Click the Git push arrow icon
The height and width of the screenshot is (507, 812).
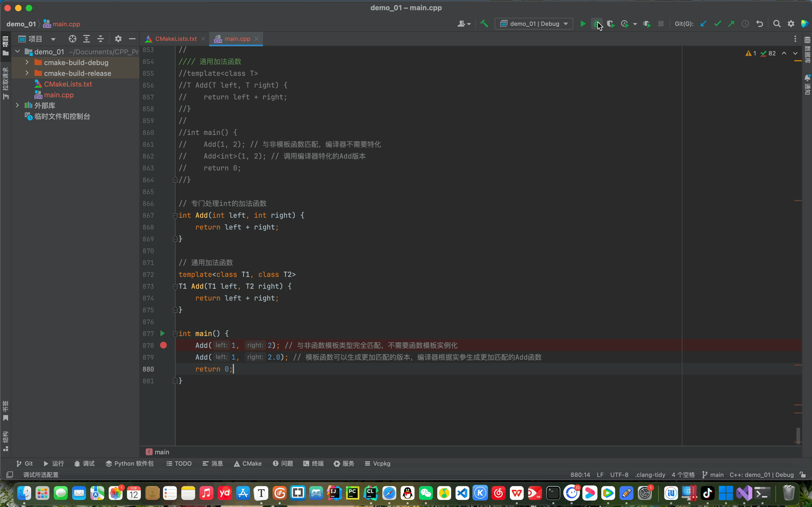point(731,24)
